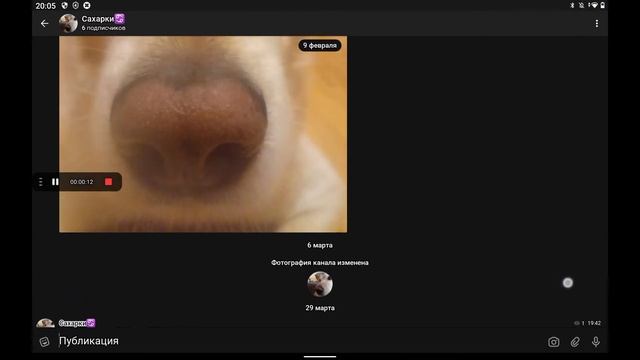Tap the 29 марта date label
This screenshot has height=360, width=640.
320,308
